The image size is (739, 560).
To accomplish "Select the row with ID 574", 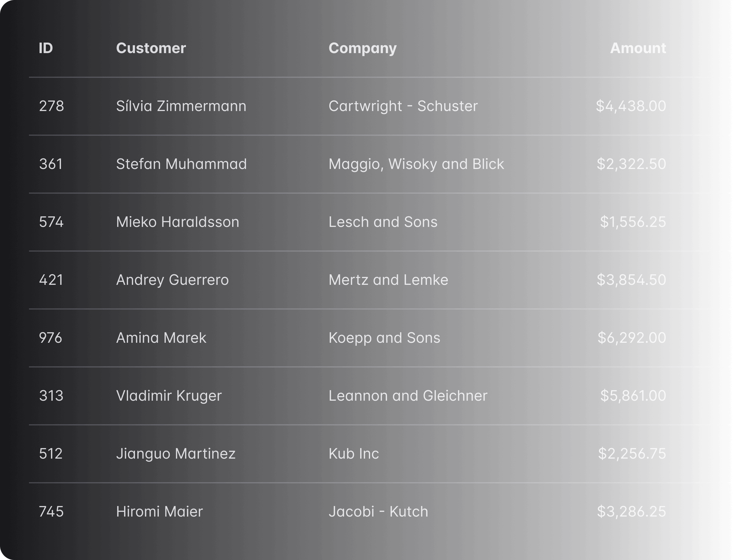I will tap(51, 222).
